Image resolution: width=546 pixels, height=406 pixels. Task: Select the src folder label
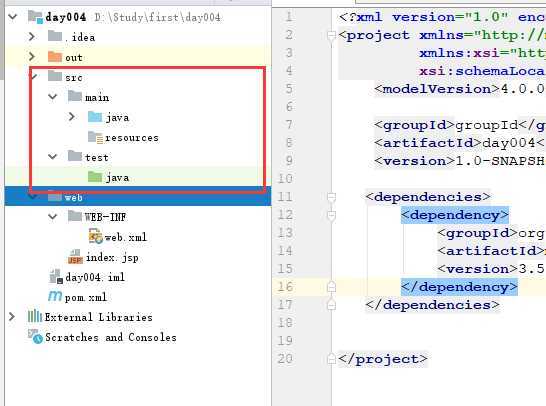(x=74, y=77)
